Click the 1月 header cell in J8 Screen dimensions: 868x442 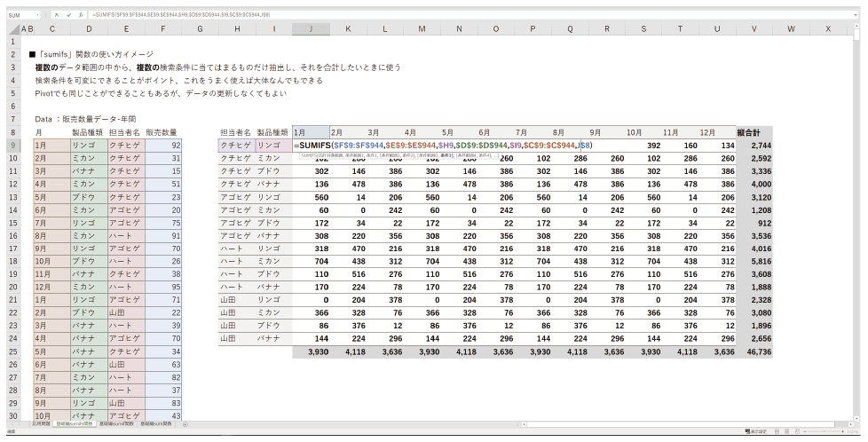[312, 132]
